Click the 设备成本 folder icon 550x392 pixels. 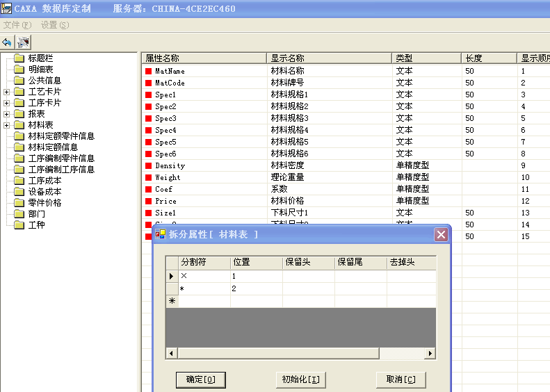coord(19,192)
